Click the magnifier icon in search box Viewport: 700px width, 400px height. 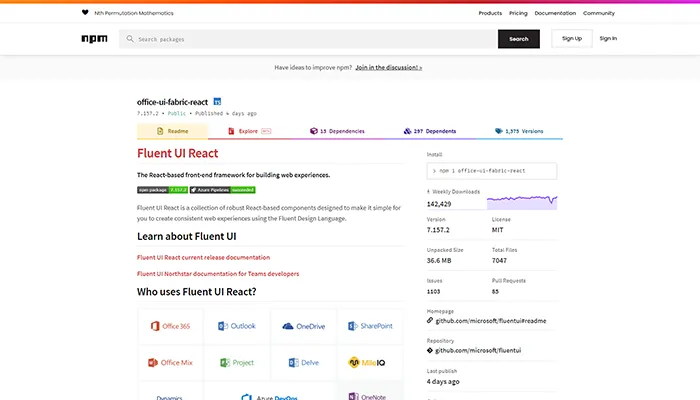tap(130, 39)
